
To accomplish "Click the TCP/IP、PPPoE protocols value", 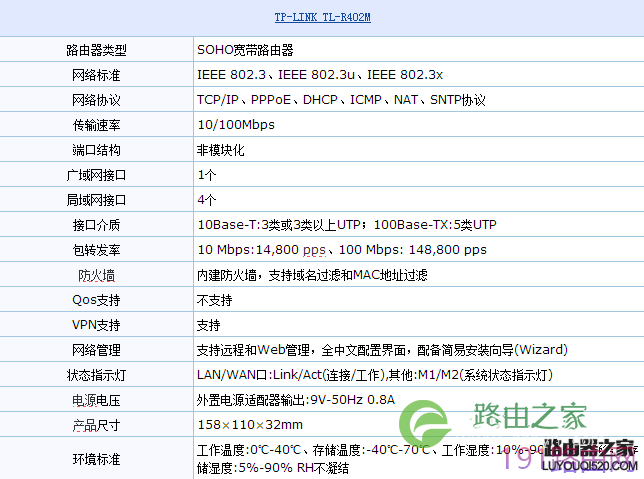I will click(x=341, y=100).
